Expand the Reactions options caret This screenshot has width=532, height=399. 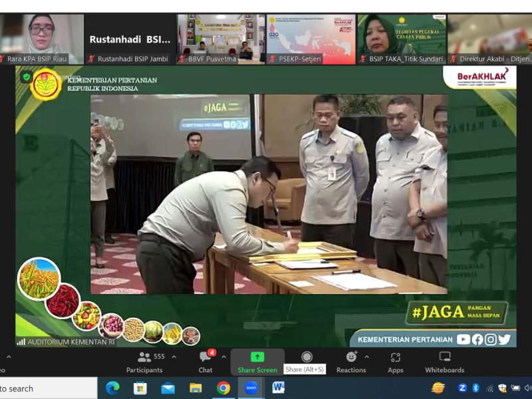(366, 356)
